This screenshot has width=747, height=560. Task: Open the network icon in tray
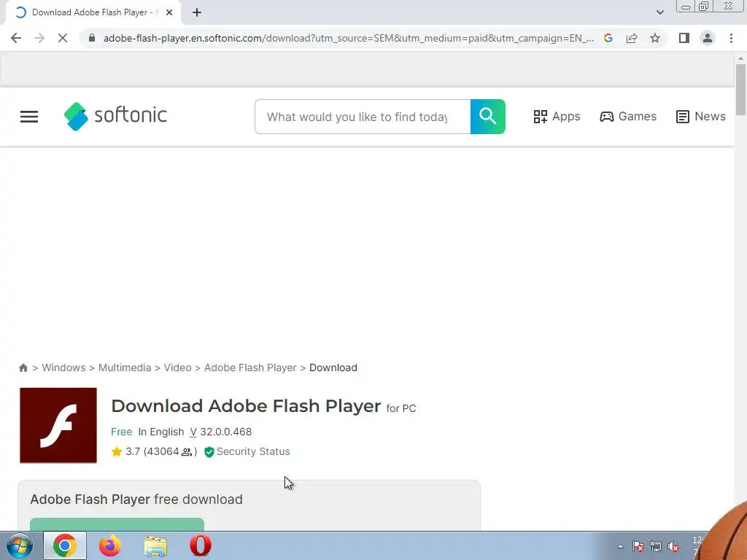[656, 547]
